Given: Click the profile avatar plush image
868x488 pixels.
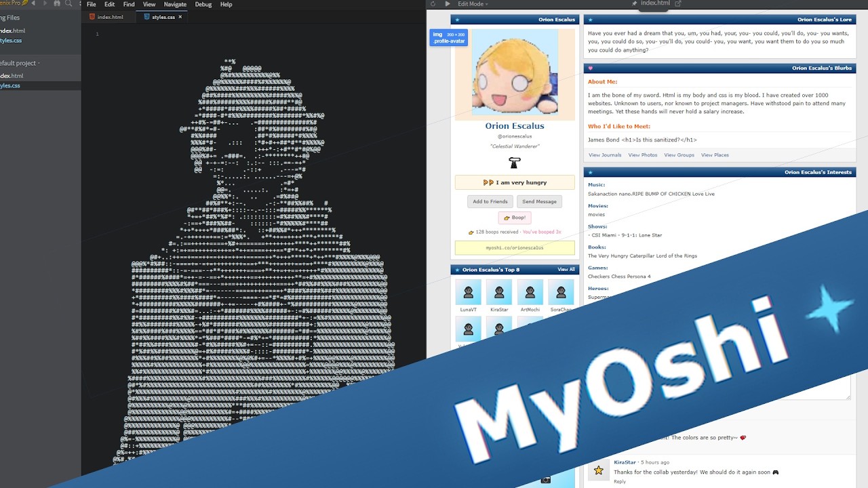Looking at the screenshot, I should (x=514, y=73).
